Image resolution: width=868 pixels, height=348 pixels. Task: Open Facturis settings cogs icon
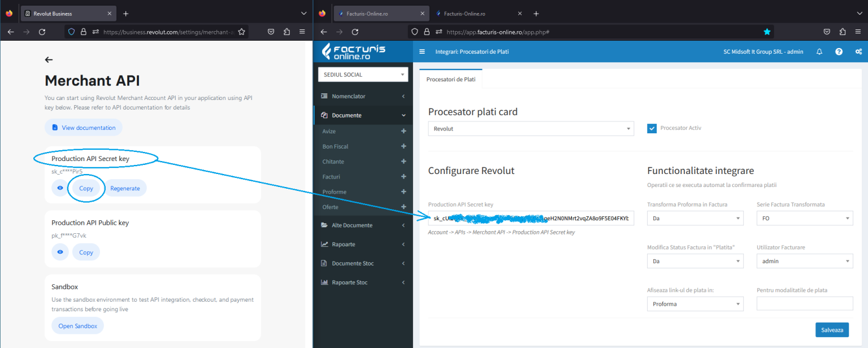coord(858,52)
